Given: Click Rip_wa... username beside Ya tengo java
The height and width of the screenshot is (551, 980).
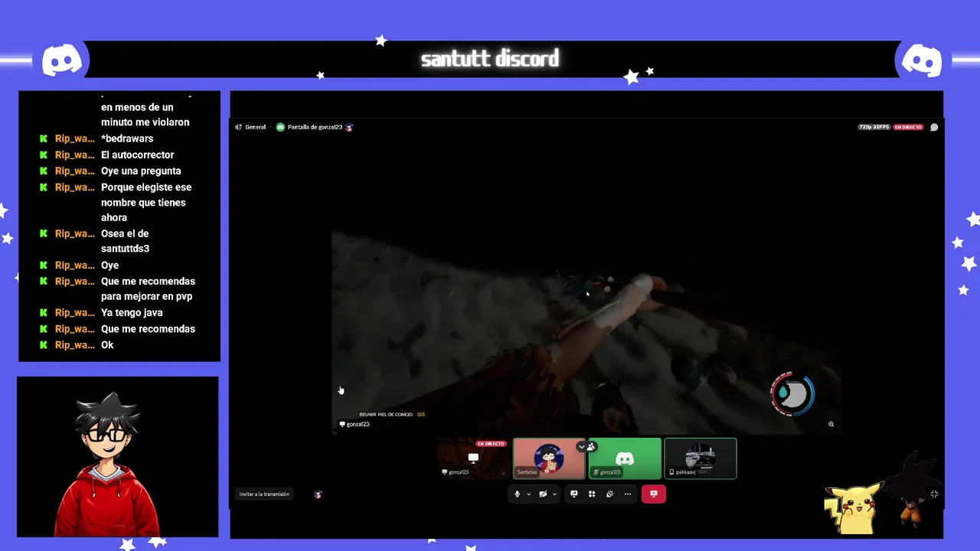Looking at the screenshot, I should [74, 312].
